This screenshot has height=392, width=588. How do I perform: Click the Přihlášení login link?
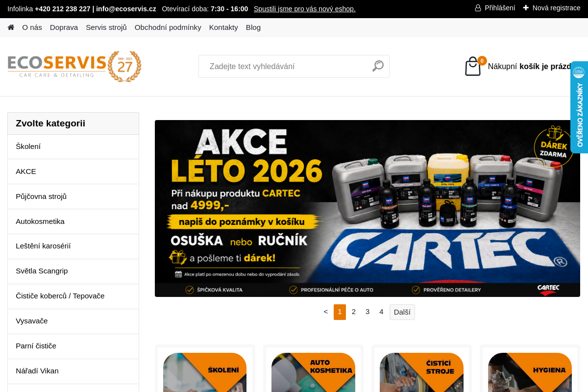pos(500,8)
